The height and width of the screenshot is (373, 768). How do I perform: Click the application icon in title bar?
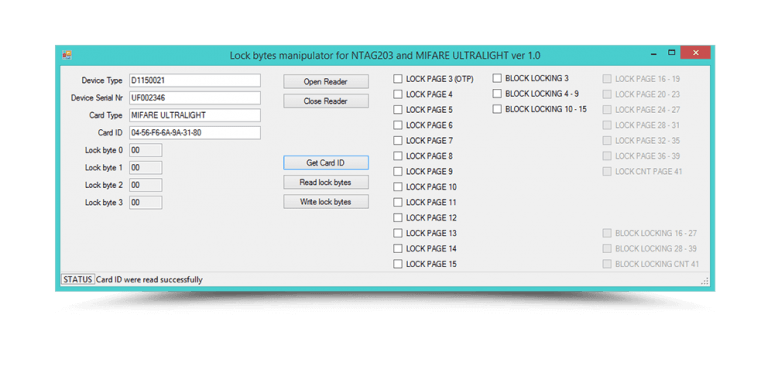click(67, 55)
